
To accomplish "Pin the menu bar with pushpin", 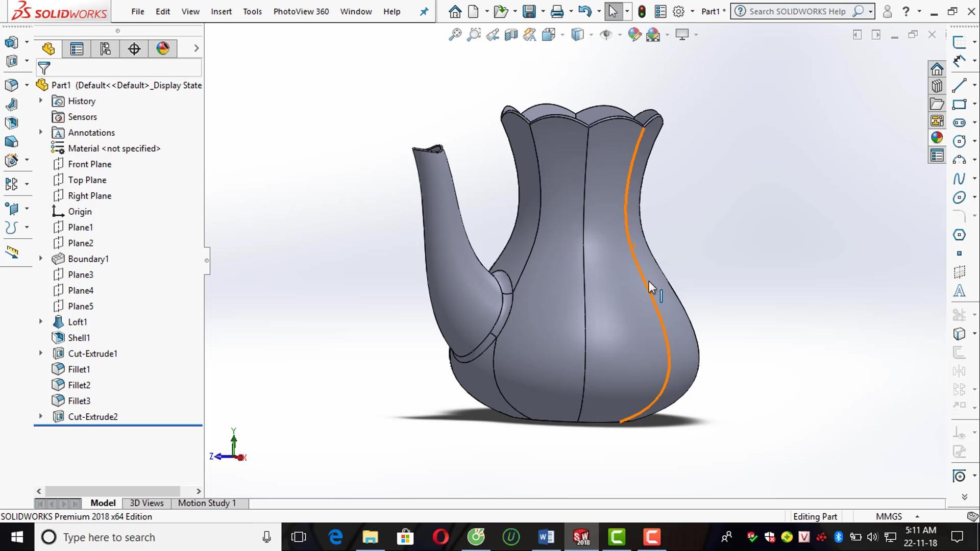I will tap(424, 11).
